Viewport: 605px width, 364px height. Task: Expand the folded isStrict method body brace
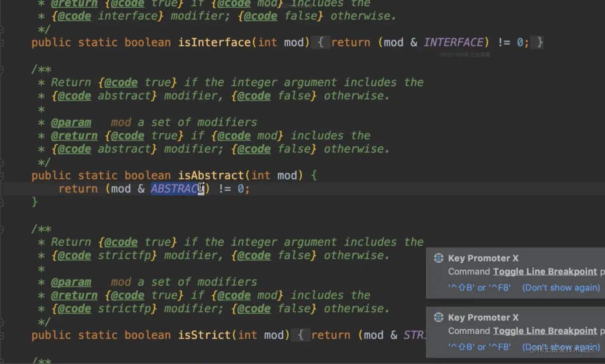tap(300, 335)
